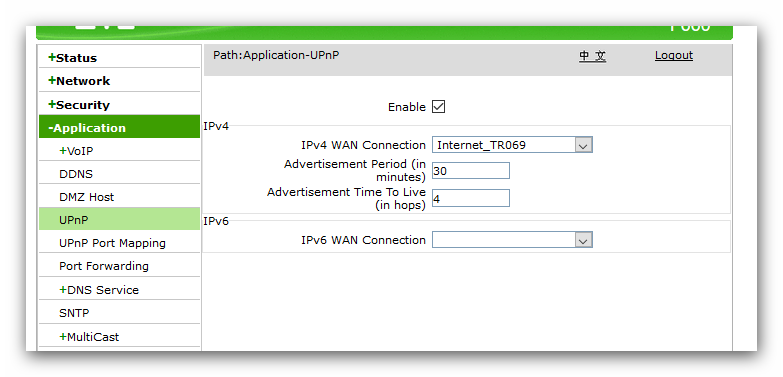Select the UPnP sidebar item
783x377 pixels.
point(119,220)
